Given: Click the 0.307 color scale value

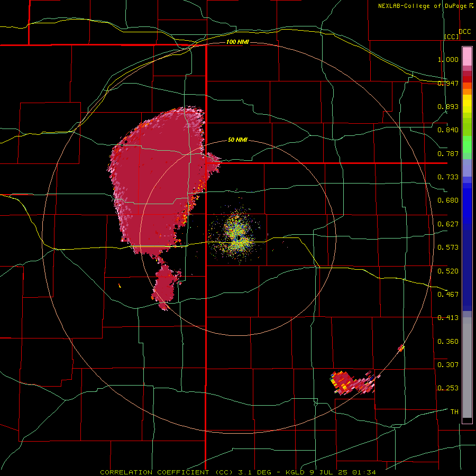Looking at the screenshot, I should 448,364.
